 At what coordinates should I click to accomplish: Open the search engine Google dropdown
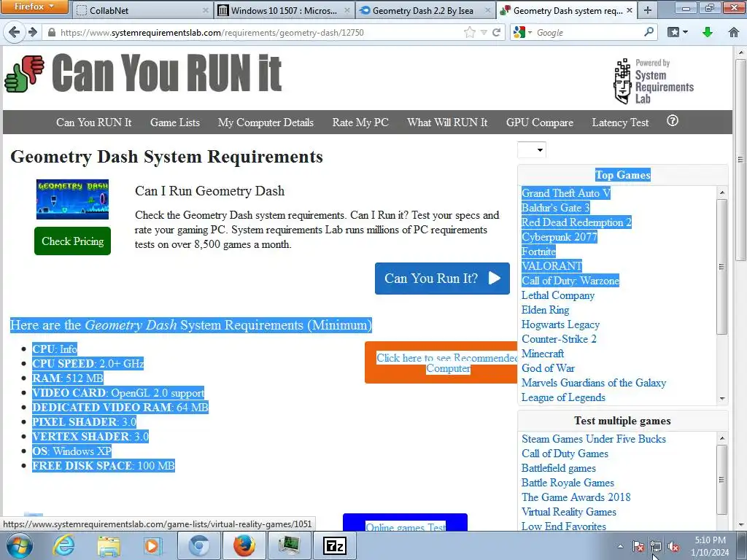click(x=522, y=32)
